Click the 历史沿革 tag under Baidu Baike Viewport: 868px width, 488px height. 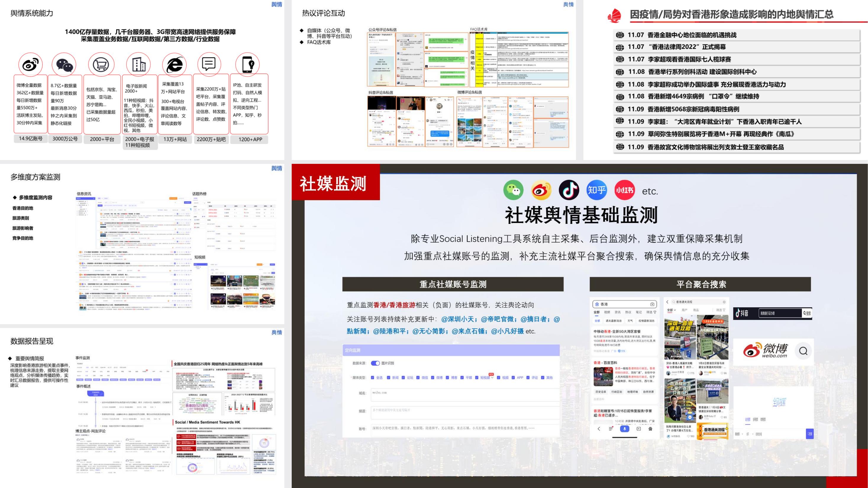tap(601, 392)
